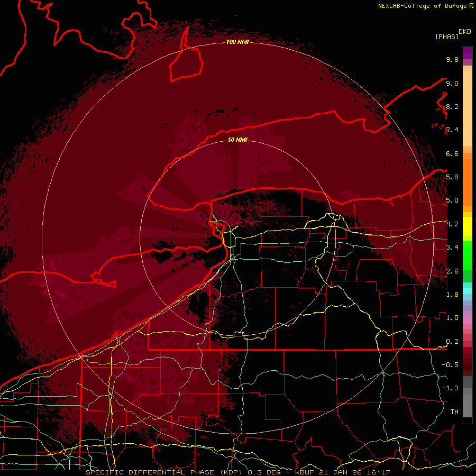476x476 pixels.
Task: Select the 9.0 value on the scale
Action: 452,83
